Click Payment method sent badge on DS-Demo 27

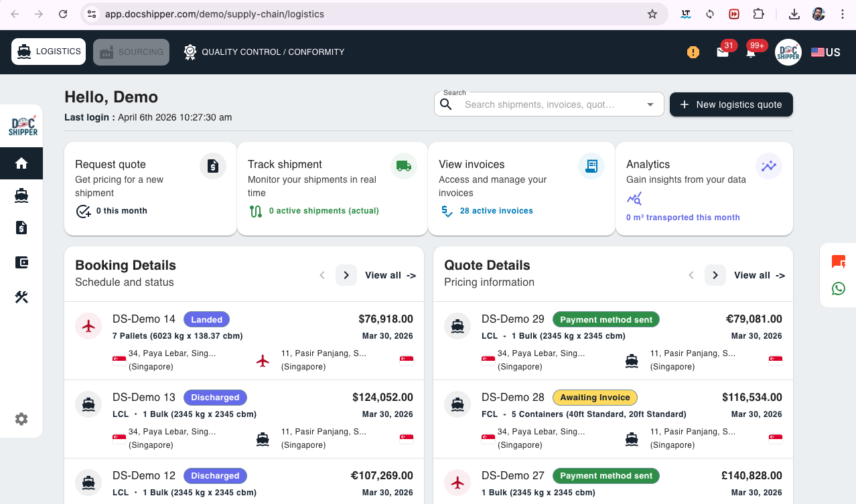point(605,476)
